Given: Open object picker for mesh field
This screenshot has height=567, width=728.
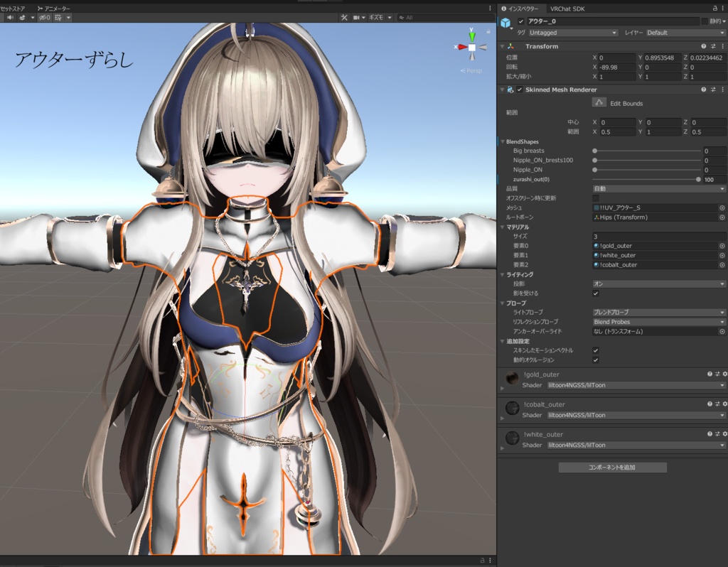Looking at the screenshot, I should (722, 208).
